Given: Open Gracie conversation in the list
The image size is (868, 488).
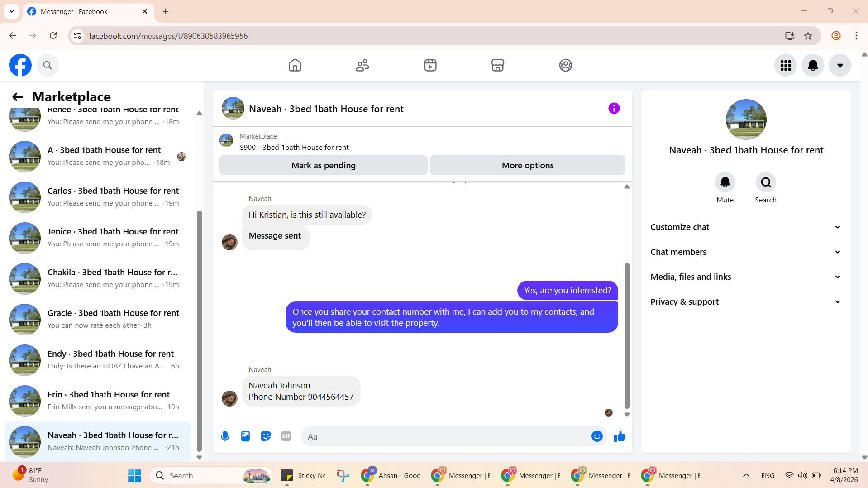Looking at the screenshot, I should click(97, 319).
